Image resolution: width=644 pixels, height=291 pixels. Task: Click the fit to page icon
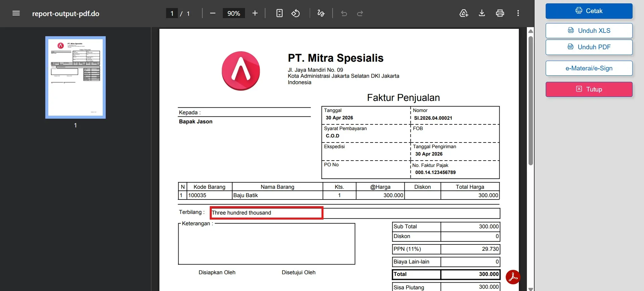[280, 13]
